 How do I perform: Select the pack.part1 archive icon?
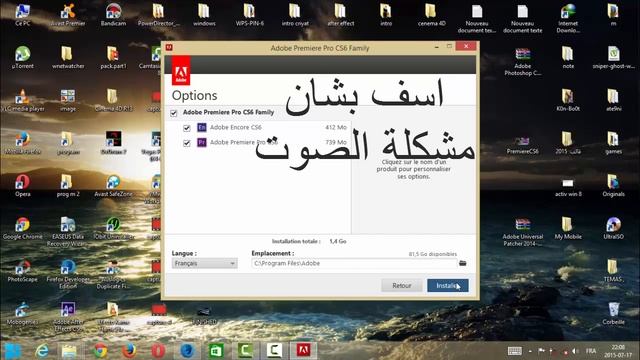[113, 58]
